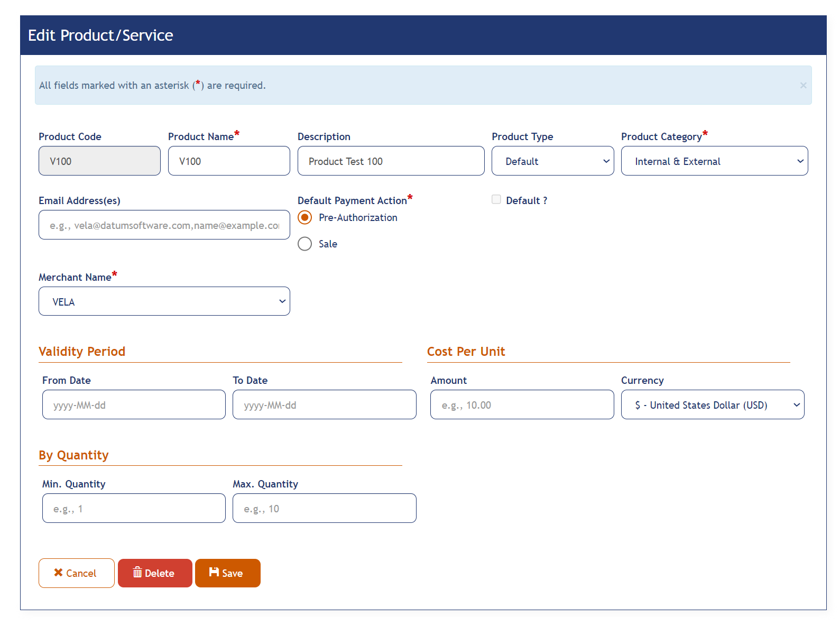Open the Currency dropdown

tap(713, 404)
